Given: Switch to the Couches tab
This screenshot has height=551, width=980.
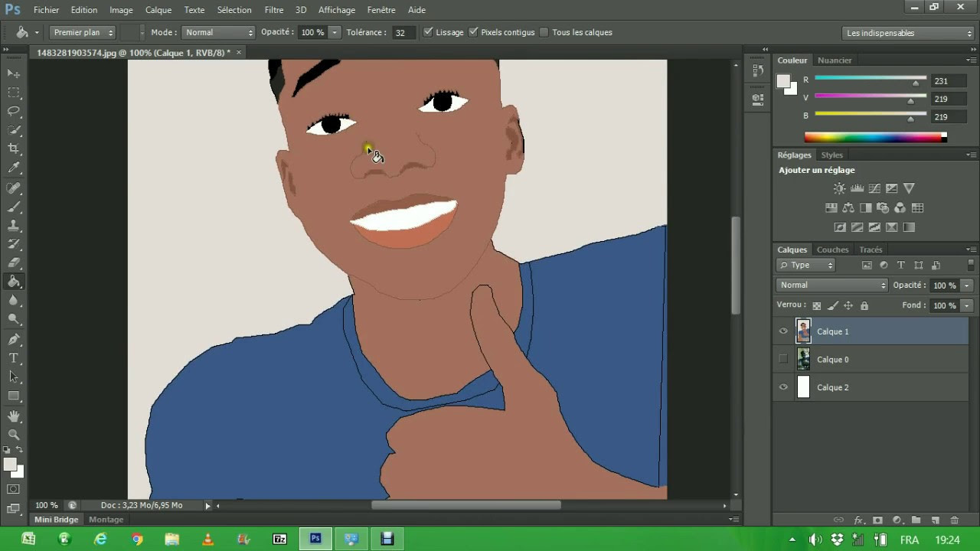Looking at the screenshot, I should pos(832,249).
